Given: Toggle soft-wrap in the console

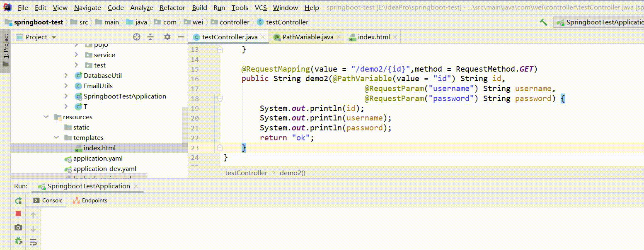Looking at the screenshot, I should (x=34, y=242).
